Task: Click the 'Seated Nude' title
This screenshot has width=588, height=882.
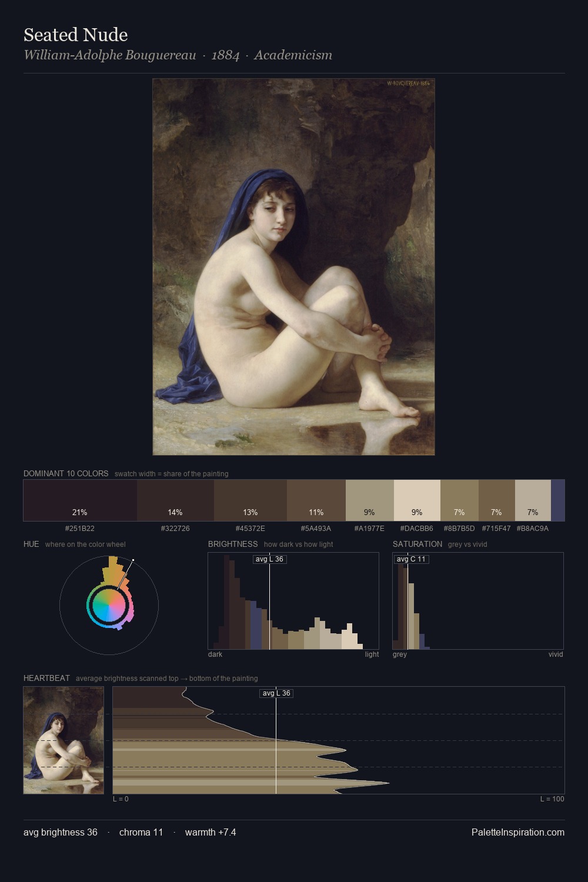Action: (x=76, y=35)
